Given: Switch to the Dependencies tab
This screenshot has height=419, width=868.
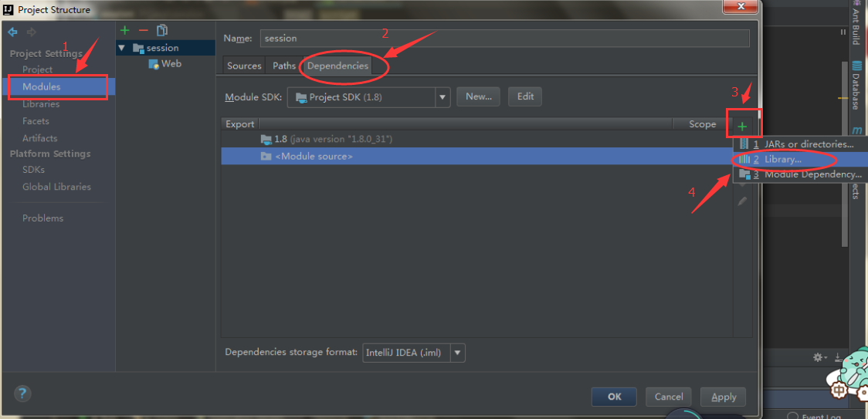Looking at the screenshot, I should (337, 66).
